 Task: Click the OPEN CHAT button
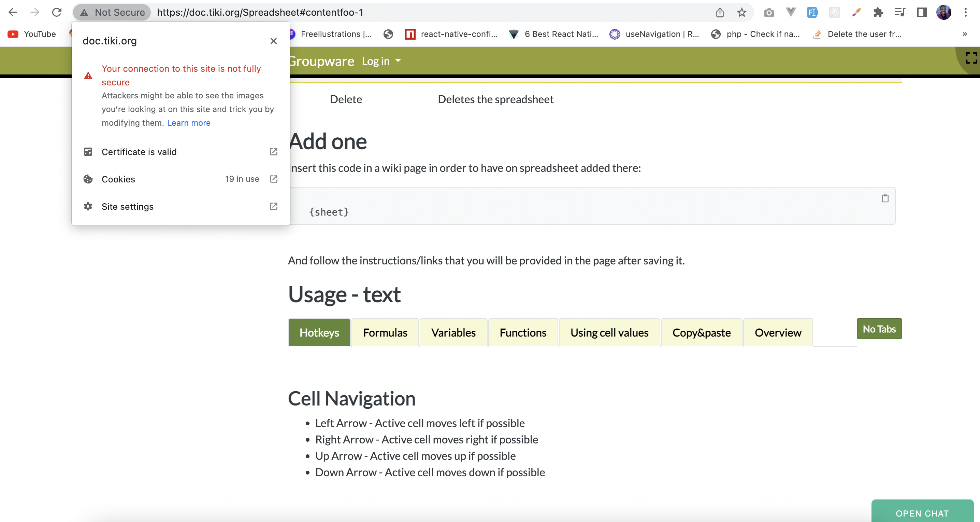click(922, 512)
